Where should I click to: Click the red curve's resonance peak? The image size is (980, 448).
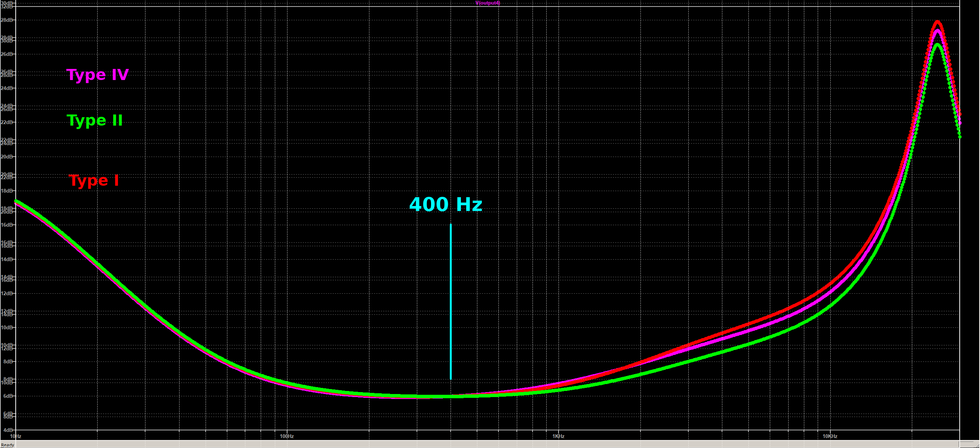click(937, 22)
